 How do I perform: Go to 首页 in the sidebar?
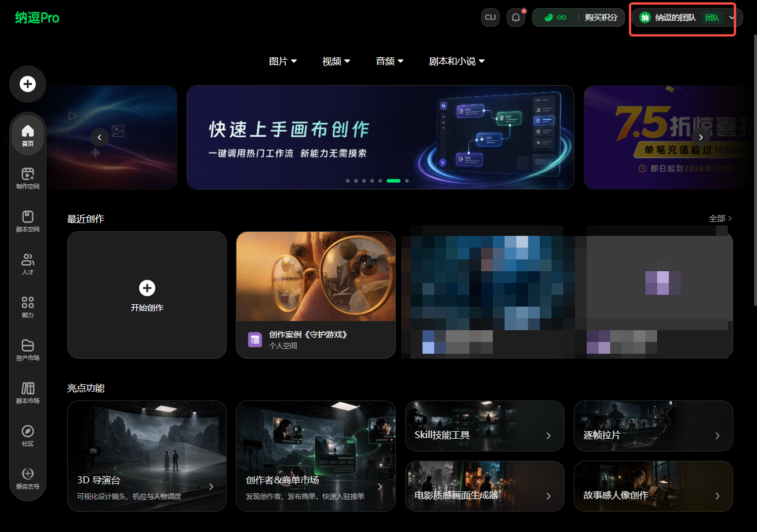point(28,135)
